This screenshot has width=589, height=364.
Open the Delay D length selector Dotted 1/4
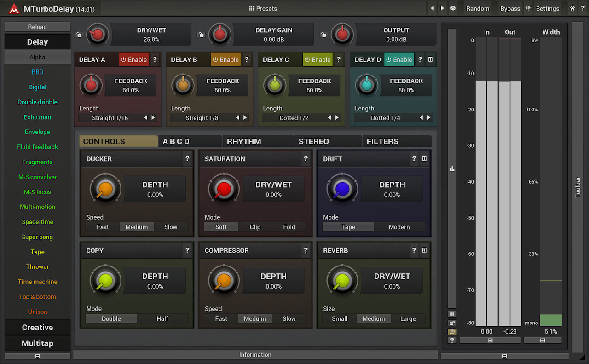click(x=386, y=118)
